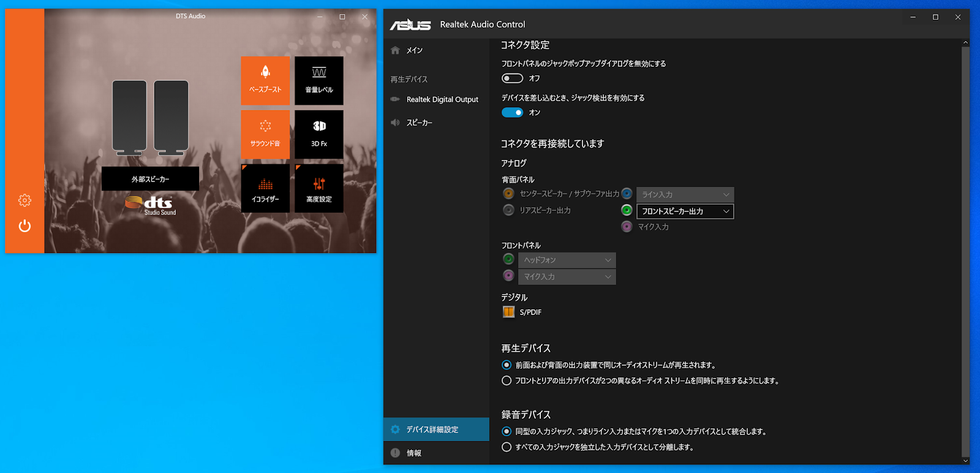
Task: Click the DTS Studio Sound logo
Action: (151, 205)
